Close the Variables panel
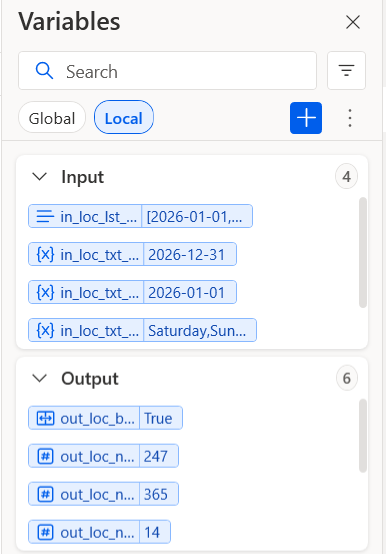The width and height of the screenshot is (386, 554). [x=353, y=22]
